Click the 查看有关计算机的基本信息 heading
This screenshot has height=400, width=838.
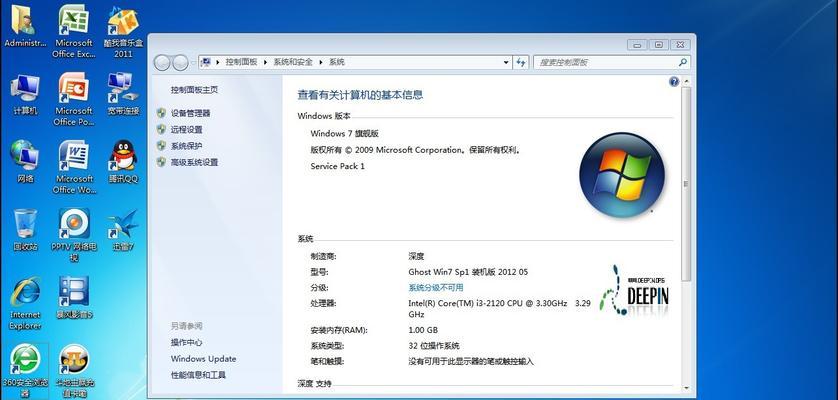(360, 95)
